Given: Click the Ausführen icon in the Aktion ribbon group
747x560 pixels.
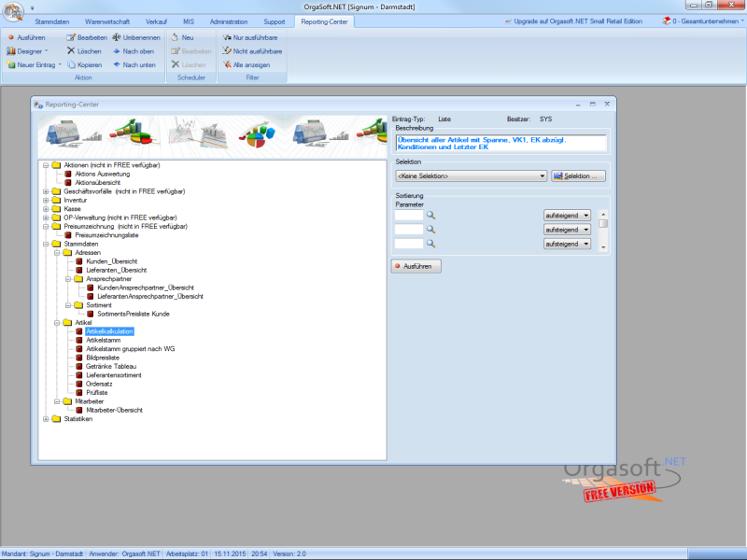Looking at the screenshot, I should (x=11, y=37).
